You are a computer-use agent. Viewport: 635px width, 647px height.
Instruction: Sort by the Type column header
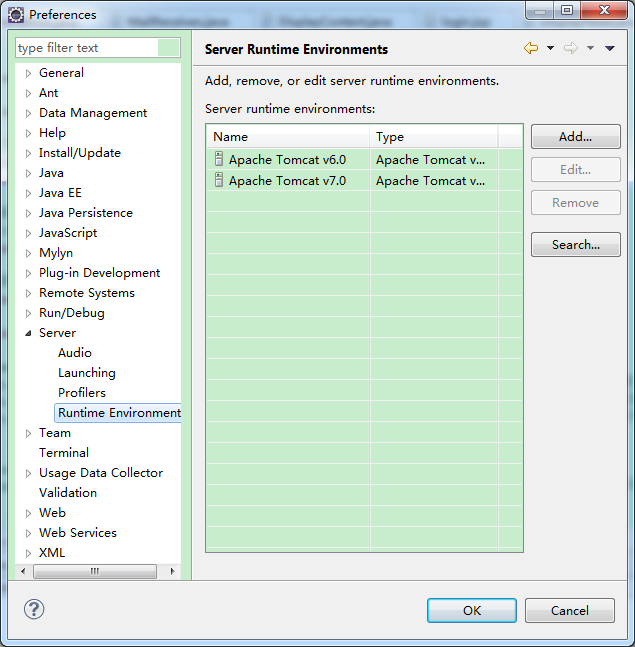tap(434, 137)
